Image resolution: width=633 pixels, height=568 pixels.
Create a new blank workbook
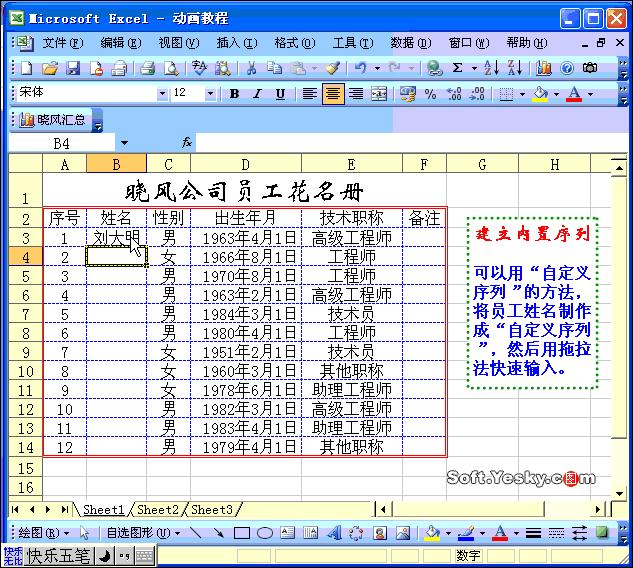pyautogui.click(x=26, y=68)
